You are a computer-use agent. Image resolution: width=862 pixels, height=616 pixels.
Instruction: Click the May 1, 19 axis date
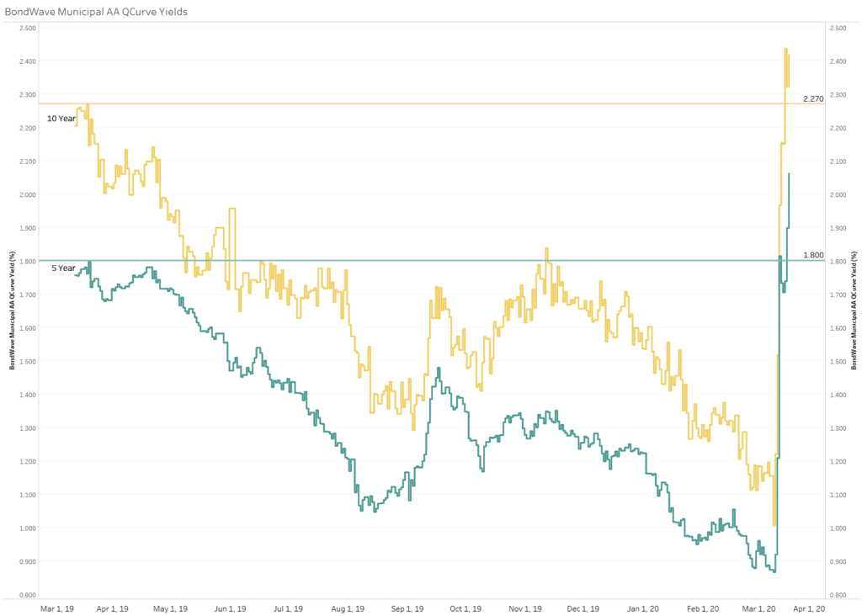click(x=170, y=609)
